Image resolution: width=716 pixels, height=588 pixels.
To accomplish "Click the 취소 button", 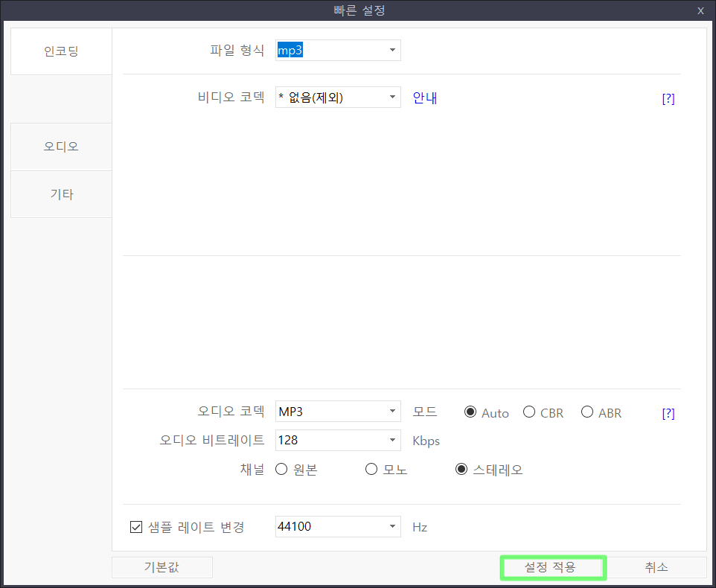I will (x=656, y=567).
